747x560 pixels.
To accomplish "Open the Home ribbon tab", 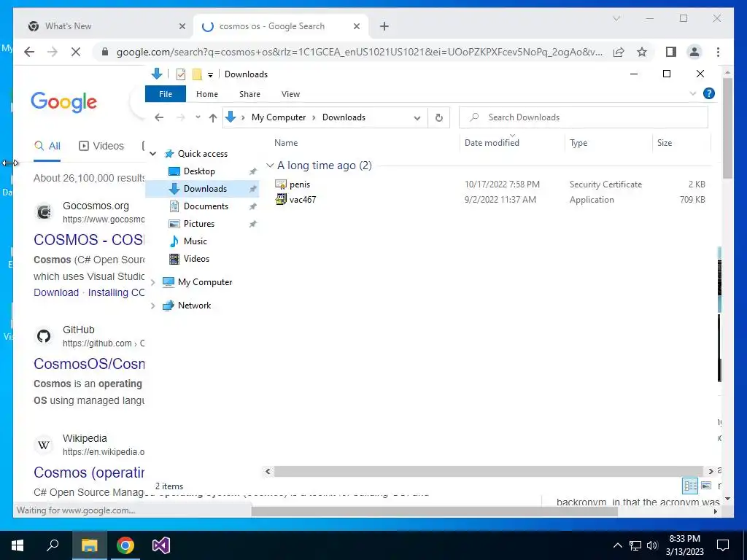I will (x=206, y=94).
